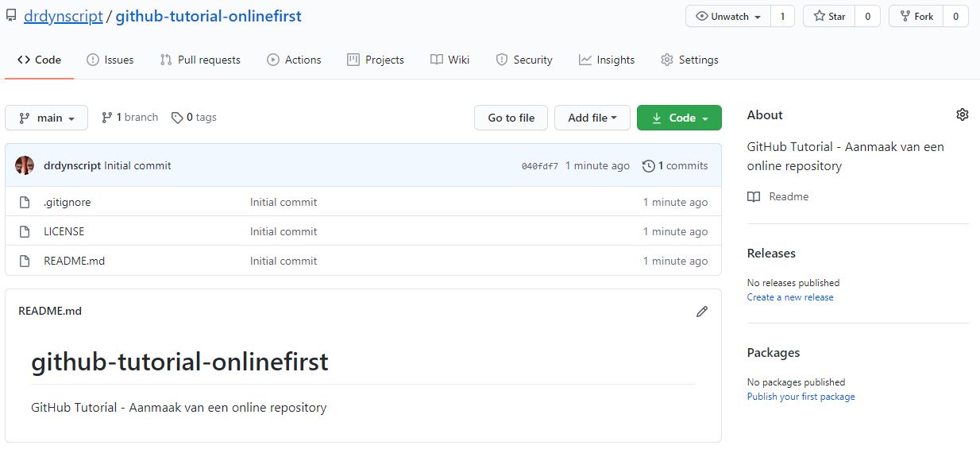Expand the main branch selector dropdown
This screenshot has width=980, height=461.
click(46, 118)
